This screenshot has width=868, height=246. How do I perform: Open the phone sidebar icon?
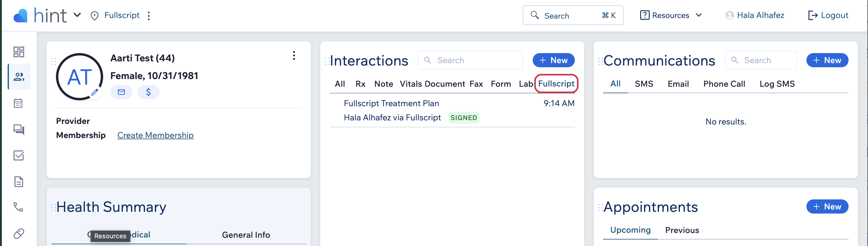(x=18, y=207)
